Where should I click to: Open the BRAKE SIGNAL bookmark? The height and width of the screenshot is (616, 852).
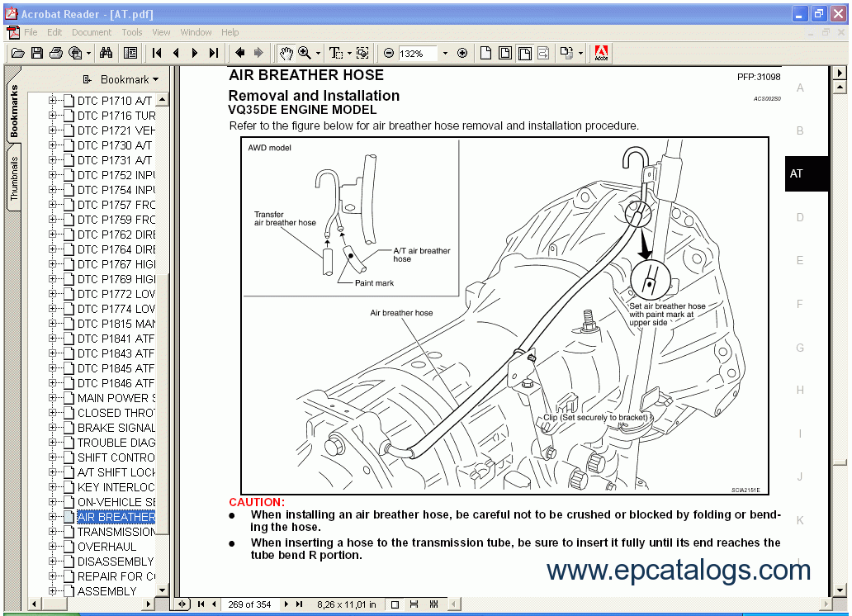pos(116,428)
